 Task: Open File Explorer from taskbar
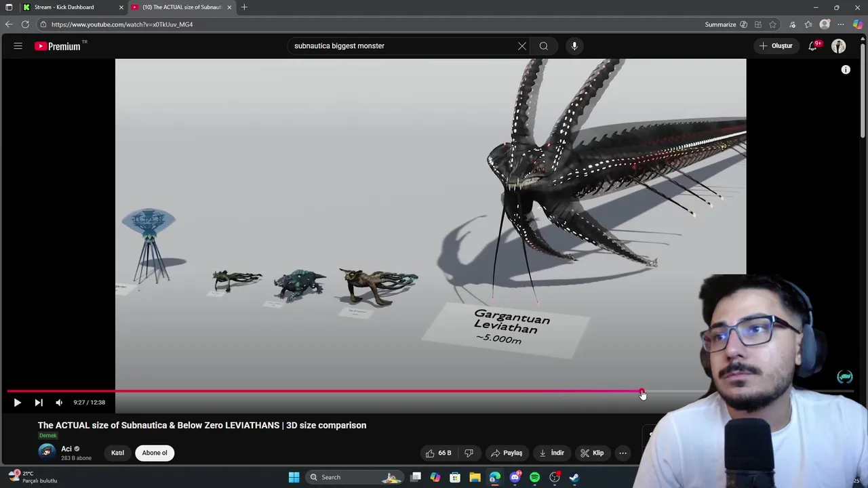click(475, 477)
